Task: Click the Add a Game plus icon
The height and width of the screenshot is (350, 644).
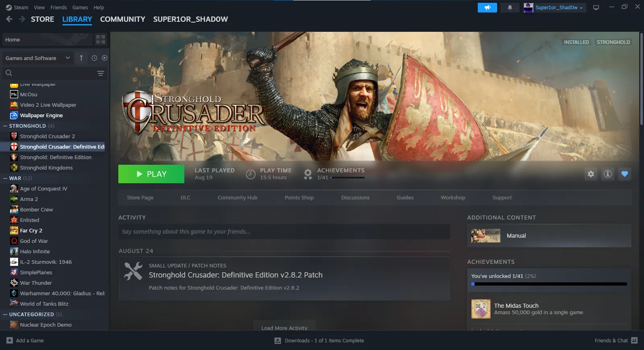Action: click(10, 340)
